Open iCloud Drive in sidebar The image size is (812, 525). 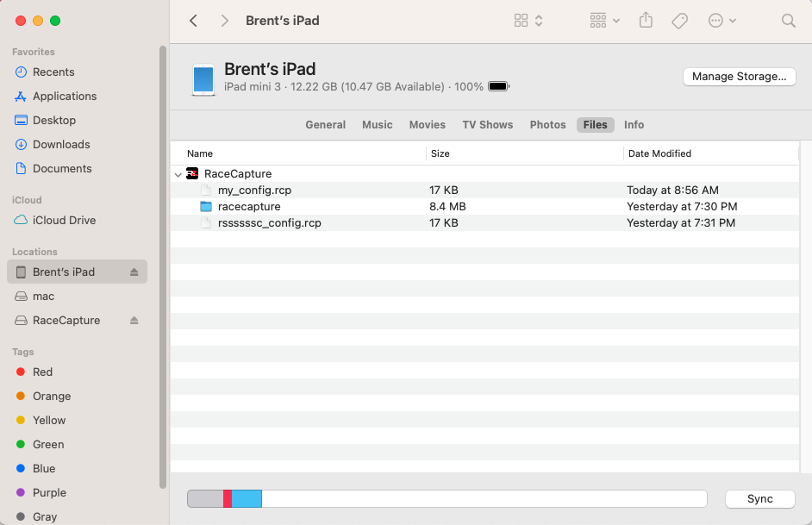pyautogui.click(x=78, y=221)
